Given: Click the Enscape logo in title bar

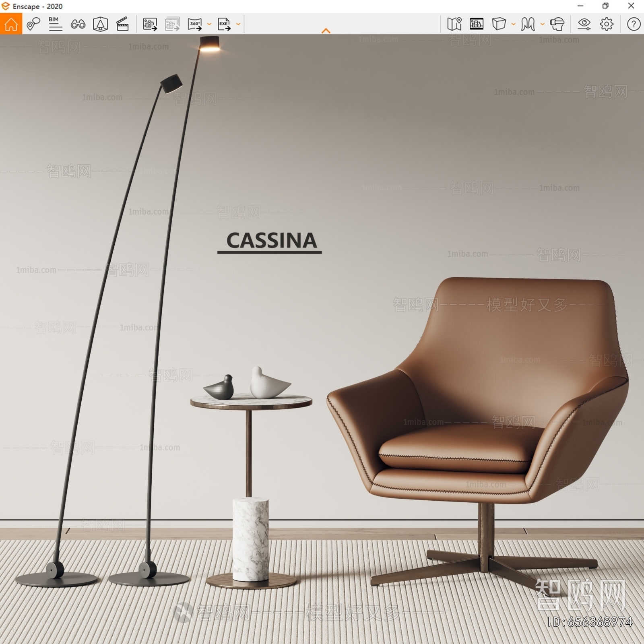Looking at the screenshot, I should click(x=6, y=6).
